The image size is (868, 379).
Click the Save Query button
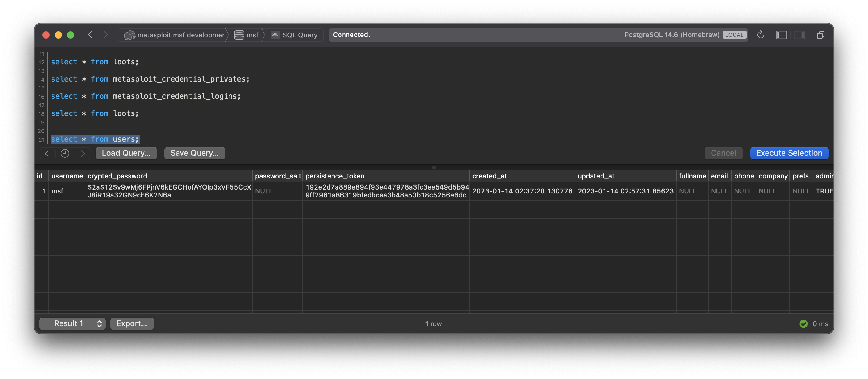pos(194,153)
